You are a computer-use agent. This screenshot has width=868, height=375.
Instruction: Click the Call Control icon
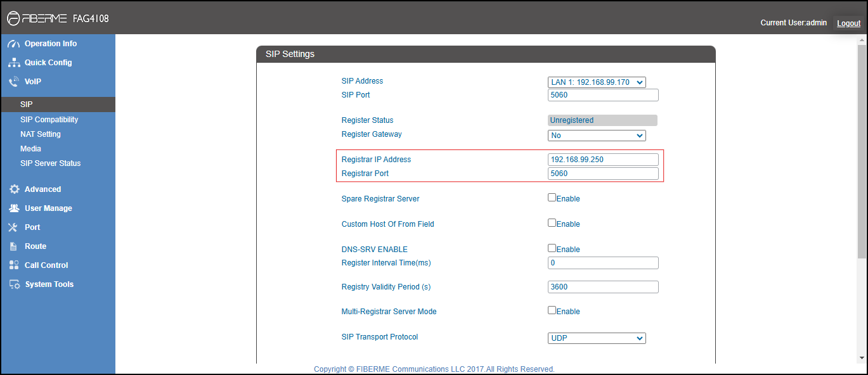click(14, 265)
